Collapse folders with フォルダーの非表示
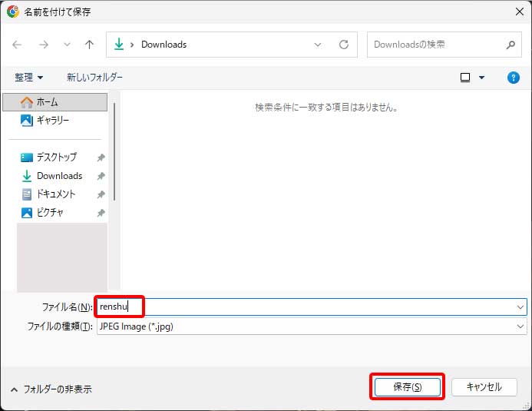The height and width of the screenshot is (411, 532). coord(51,389)
